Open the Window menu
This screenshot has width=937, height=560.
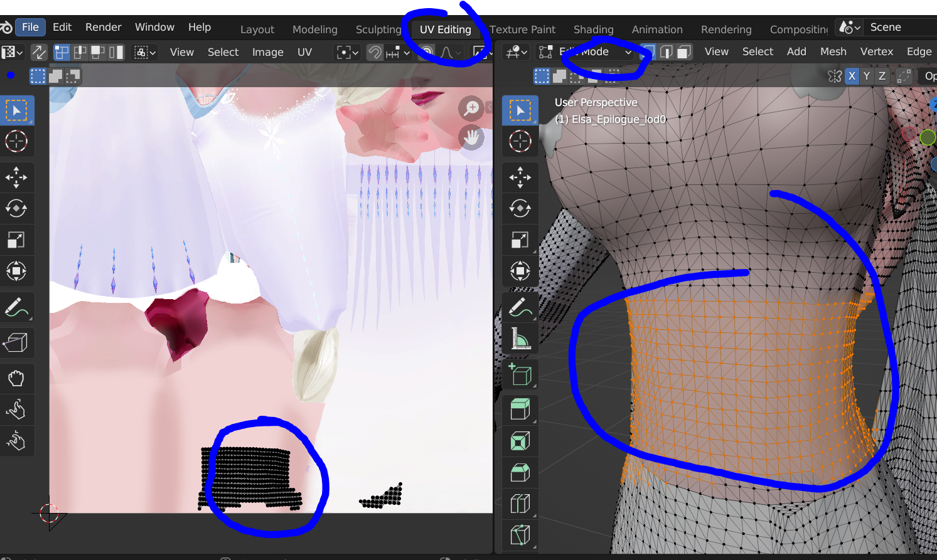154,27
